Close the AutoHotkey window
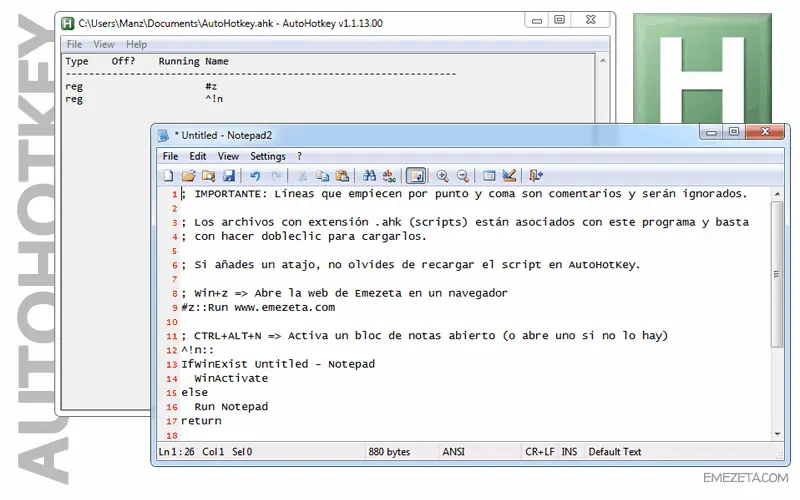 [590, 20]
